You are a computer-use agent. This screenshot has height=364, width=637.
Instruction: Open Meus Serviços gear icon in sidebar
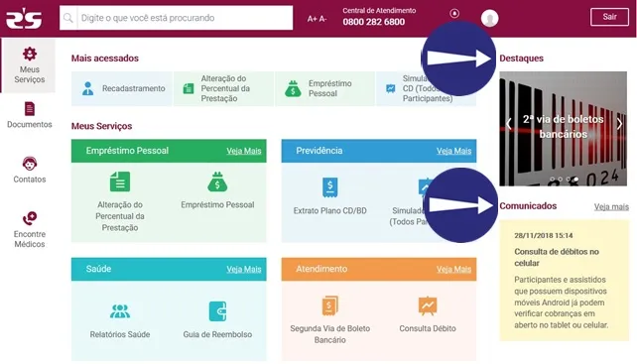29,54
